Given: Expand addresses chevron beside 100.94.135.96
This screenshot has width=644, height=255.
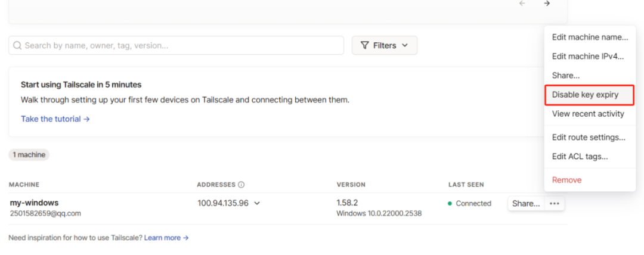Looking at the screenshot, I should point(257,203).
